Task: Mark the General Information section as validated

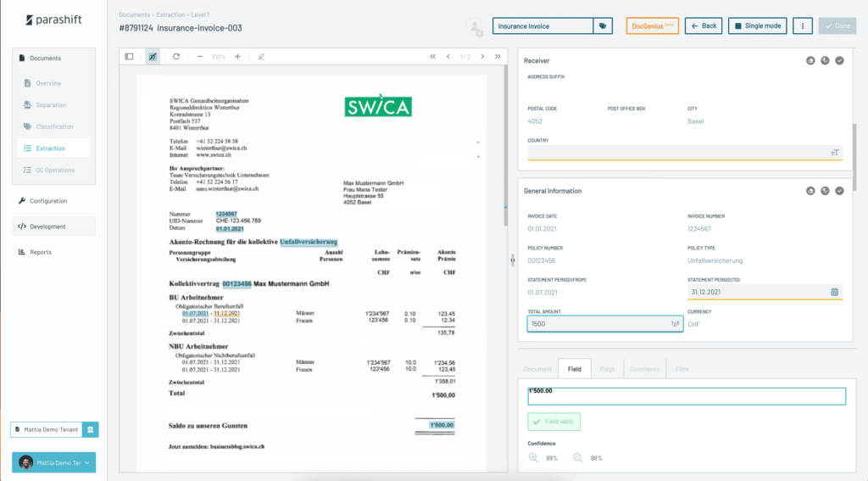Action: pos(839,191)
